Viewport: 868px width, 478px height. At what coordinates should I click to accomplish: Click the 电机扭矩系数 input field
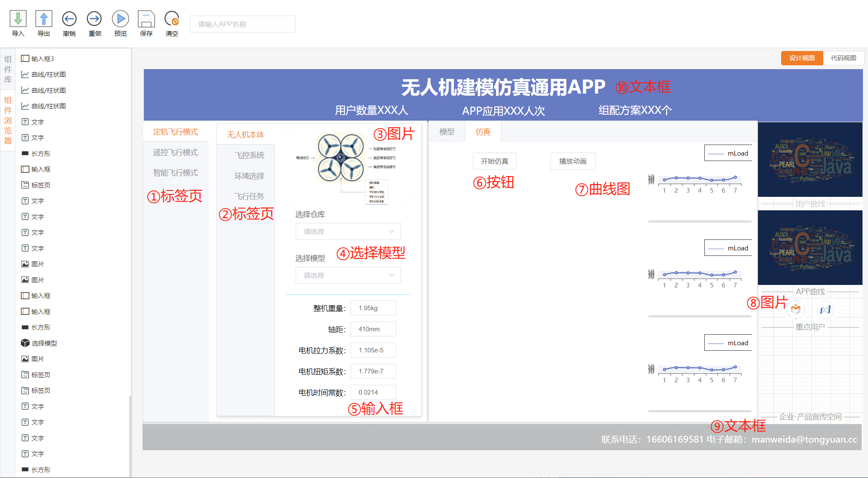[373, 371]
